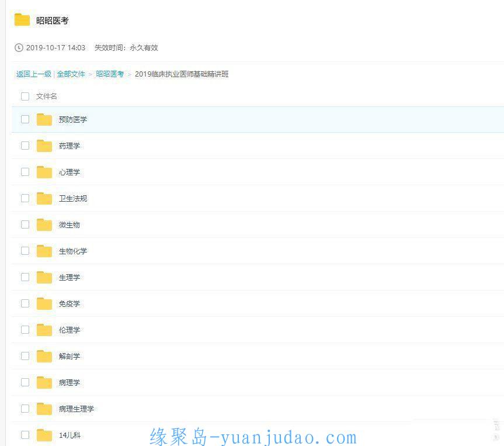Click the 2019临床执业医师基础精讲班 breadcrumb
The width and height of the screenshot is (504, 446).
tap(182, 74)
